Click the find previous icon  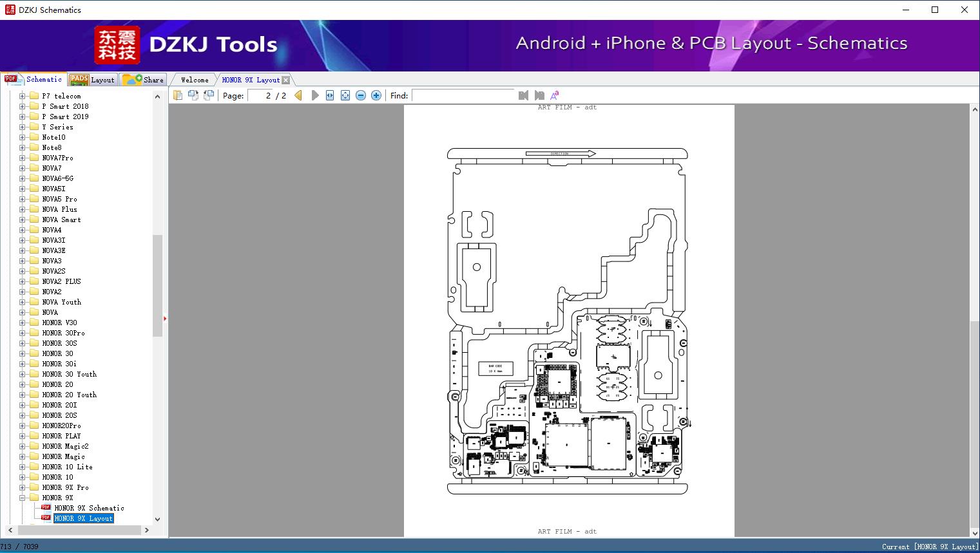(x=523, y=95)
